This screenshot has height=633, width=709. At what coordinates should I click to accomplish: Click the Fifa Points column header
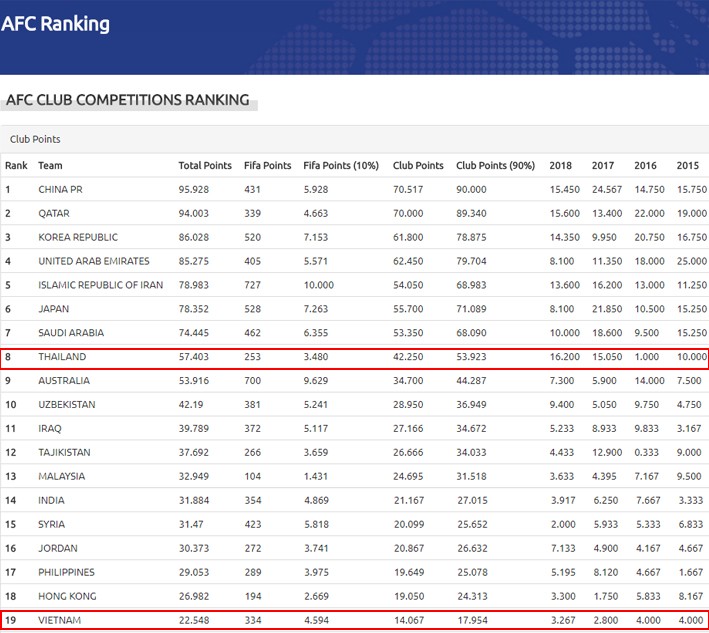point(268,165)
